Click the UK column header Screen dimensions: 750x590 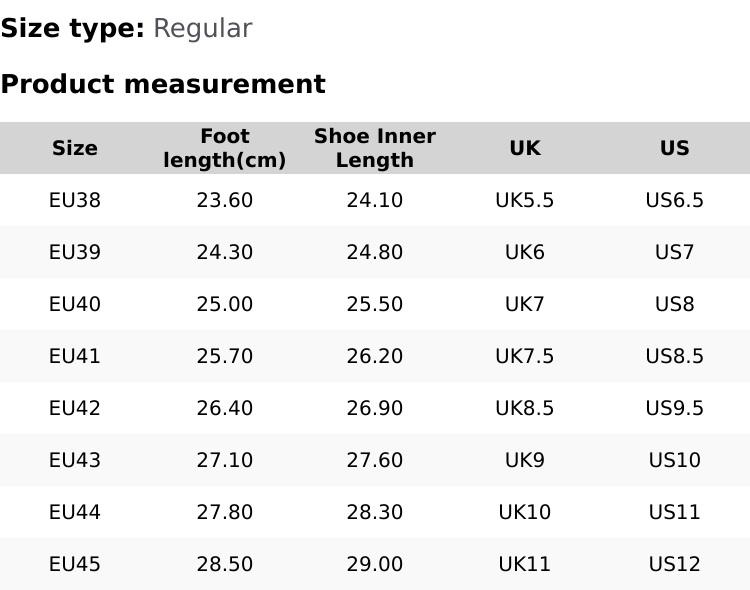pos(525,148)
